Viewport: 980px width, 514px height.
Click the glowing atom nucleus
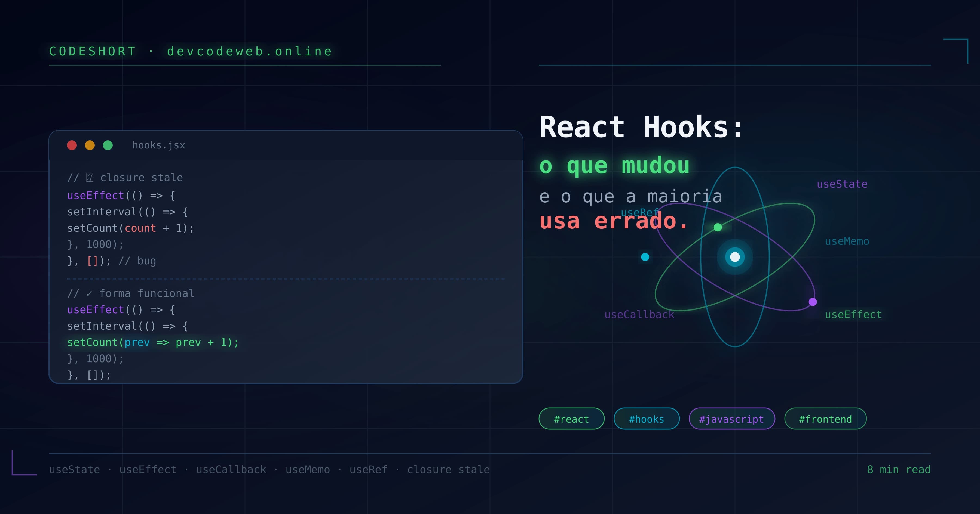tap(735, 257)
